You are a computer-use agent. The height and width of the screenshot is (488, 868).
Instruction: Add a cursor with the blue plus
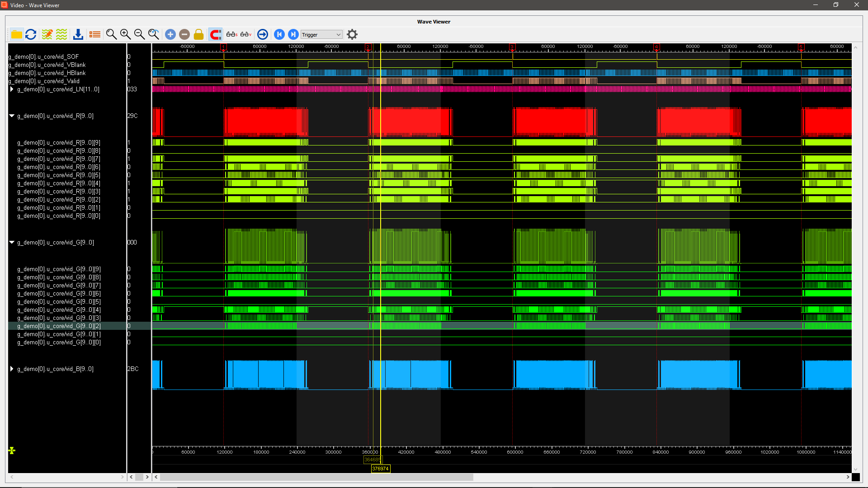[170, 34]
